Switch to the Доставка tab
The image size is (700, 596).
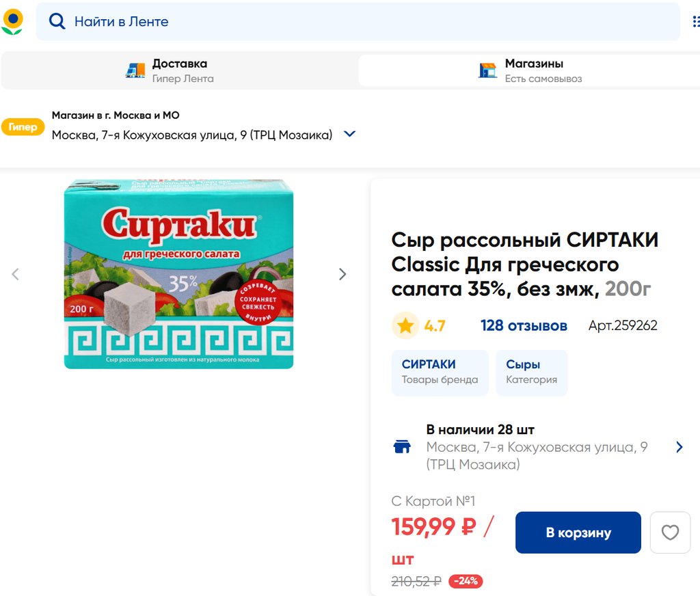coord(179,70)
